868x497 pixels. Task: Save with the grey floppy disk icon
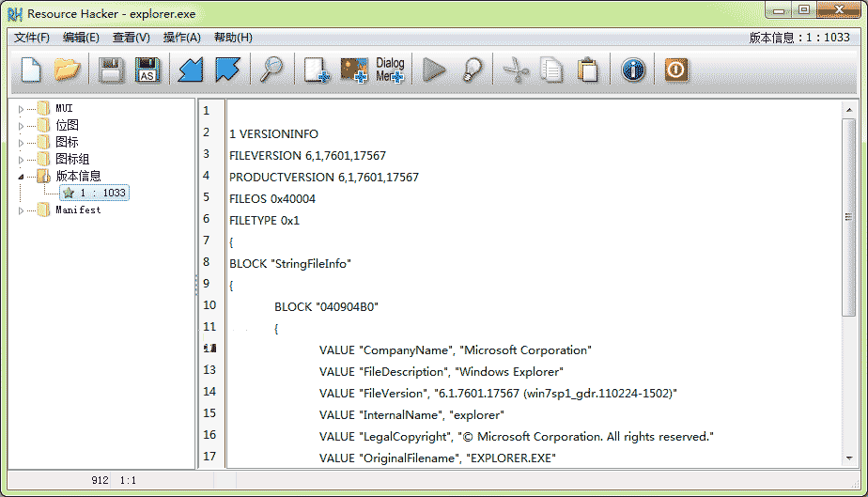coord(111,70)
